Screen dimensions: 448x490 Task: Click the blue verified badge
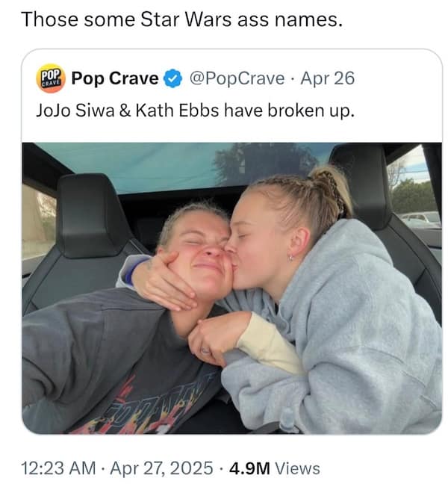point(172,78)
